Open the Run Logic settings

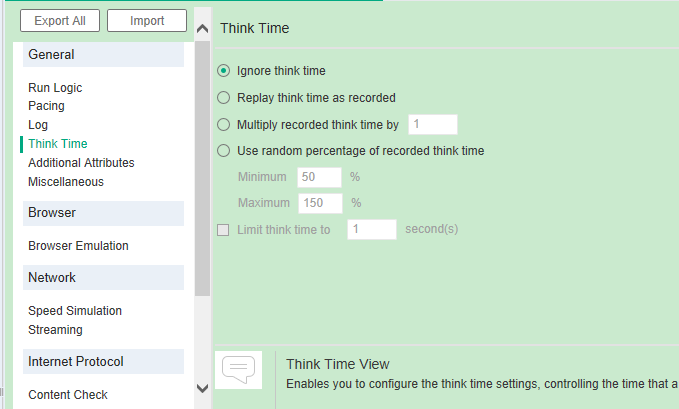coord(55,88)
